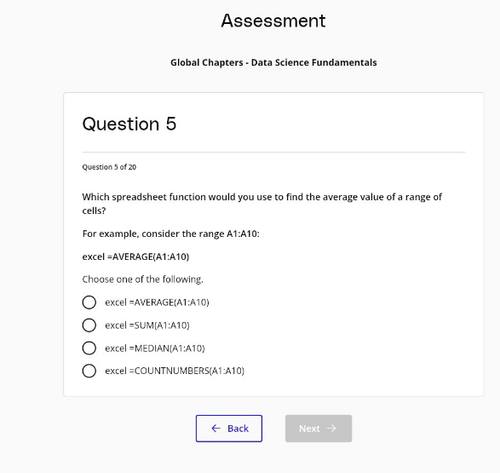The image size is (500, 473).
Task: Click the answer label text 'excel =COUNTNUMBERS(A1:A10)'
Action: (x=174, y=371)
